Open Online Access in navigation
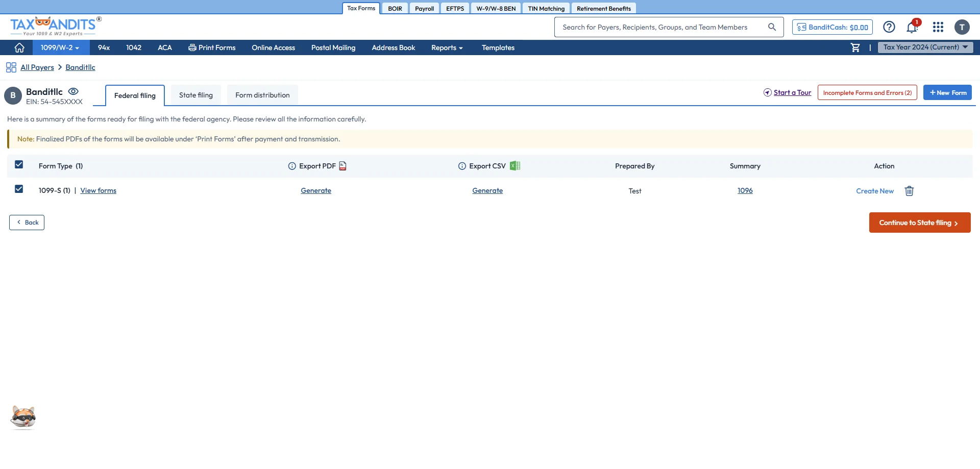The image size is (980, 469). click(273, 47)
